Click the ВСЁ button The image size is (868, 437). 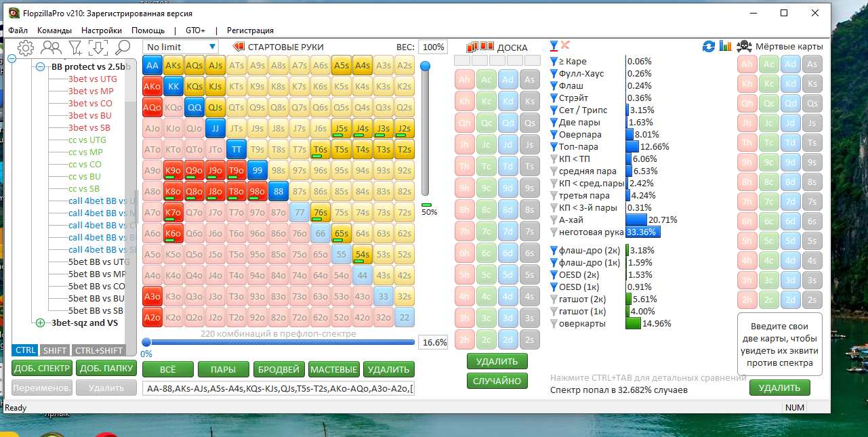(x=167, y=369)
